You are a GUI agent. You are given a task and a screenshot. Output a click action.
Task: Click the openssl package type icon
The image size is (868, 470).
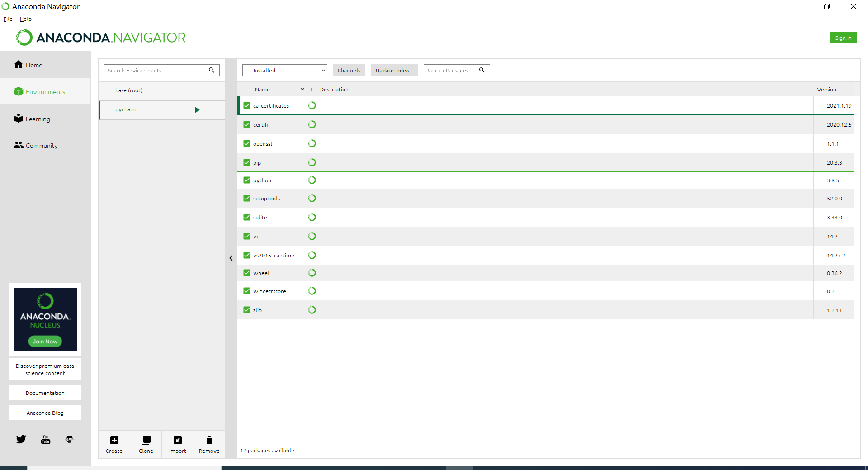(x=312, y=143)
